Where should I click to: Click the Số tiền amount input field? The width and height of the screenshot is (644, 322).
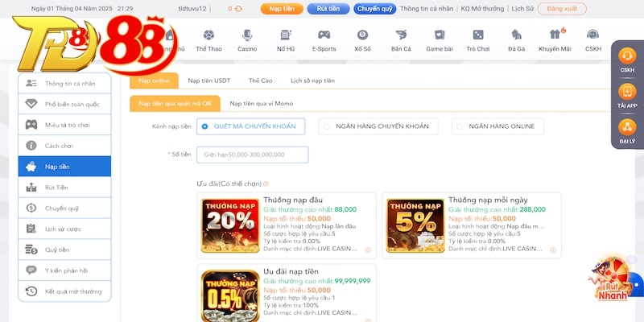point(252,155)
